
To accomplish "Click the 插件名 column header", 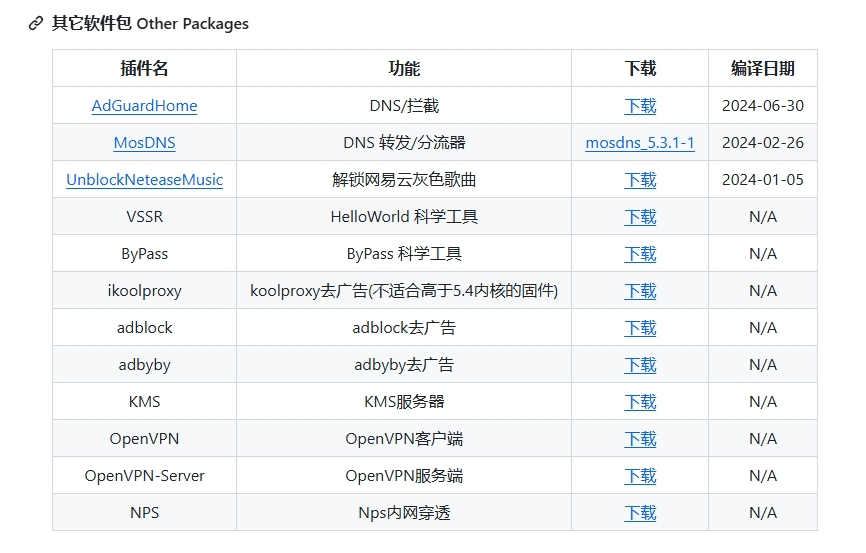I will tap(144, 69).
